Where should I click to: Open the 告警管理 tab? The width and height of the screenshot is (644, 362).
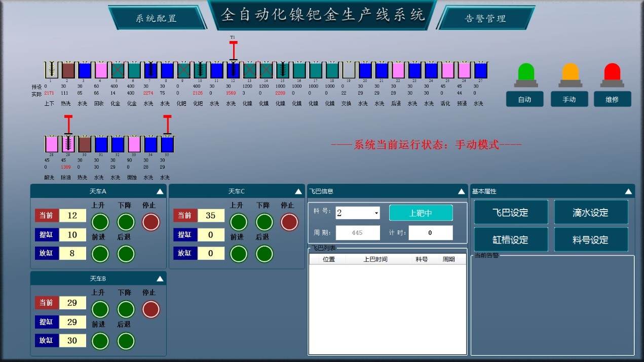pyautogui.click(x=485, y=19)
